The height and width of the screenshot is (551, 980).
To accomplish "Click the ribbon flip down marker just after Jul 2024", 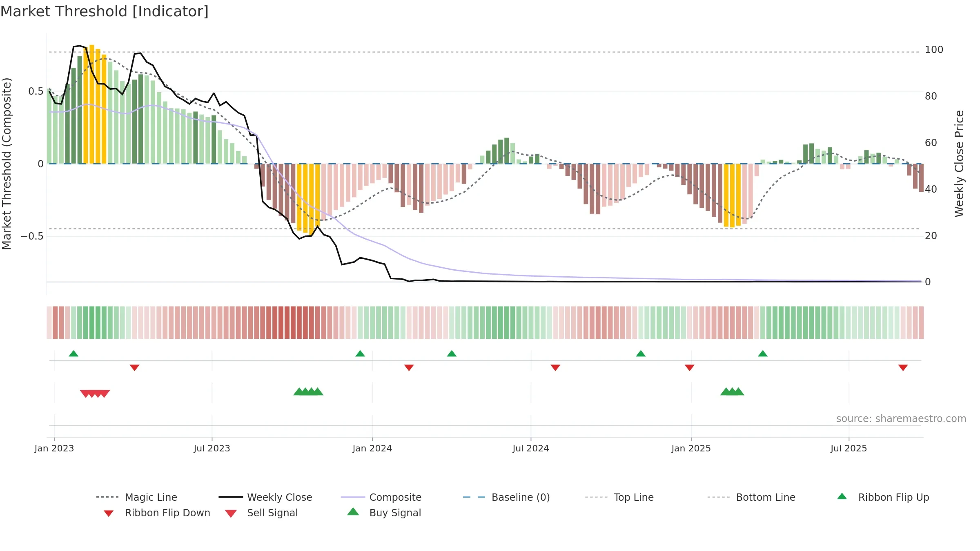I will pyautogui.click(x=555, y=368).
